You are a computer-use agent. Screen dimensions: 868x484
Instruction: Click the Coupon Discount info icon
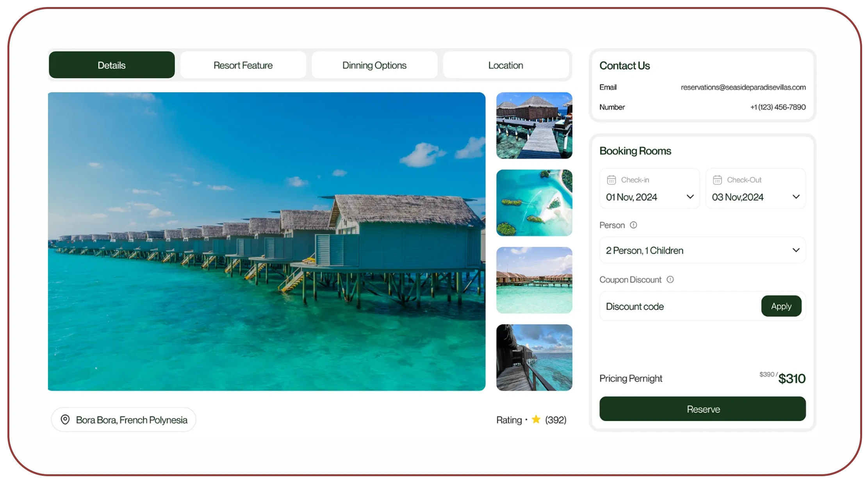(x=670, y=279)
